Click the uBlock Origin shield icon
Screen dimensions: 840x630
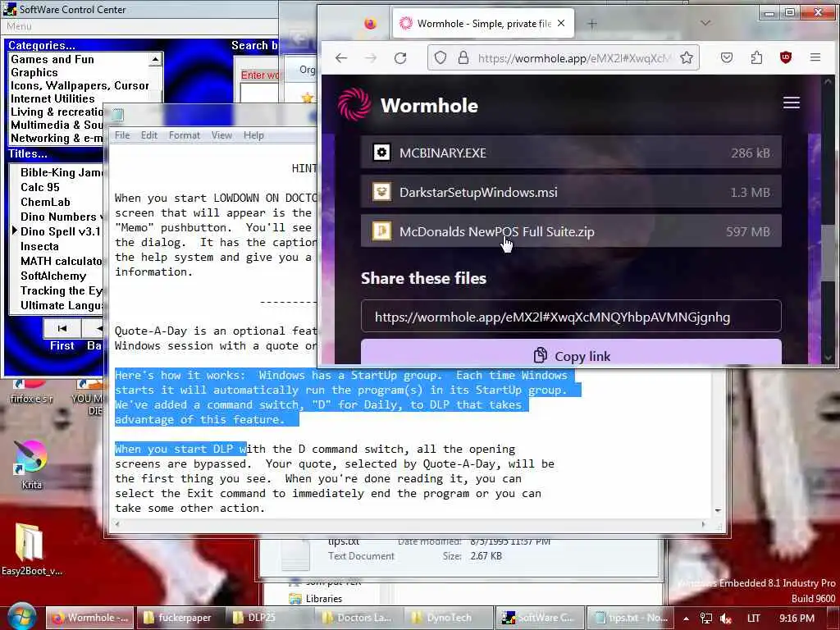pyautogui.click(x=786, y=58)
